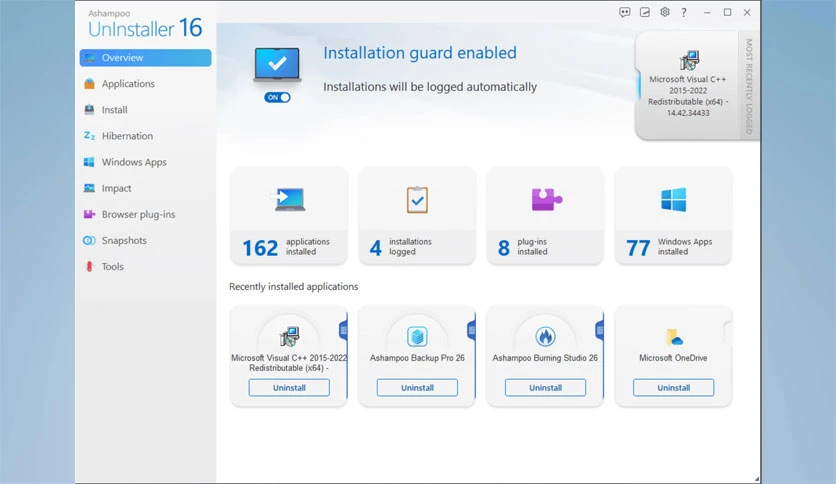Open the 8 plug-ins installed card
This screenshot has width=836, height=484.
545,216
